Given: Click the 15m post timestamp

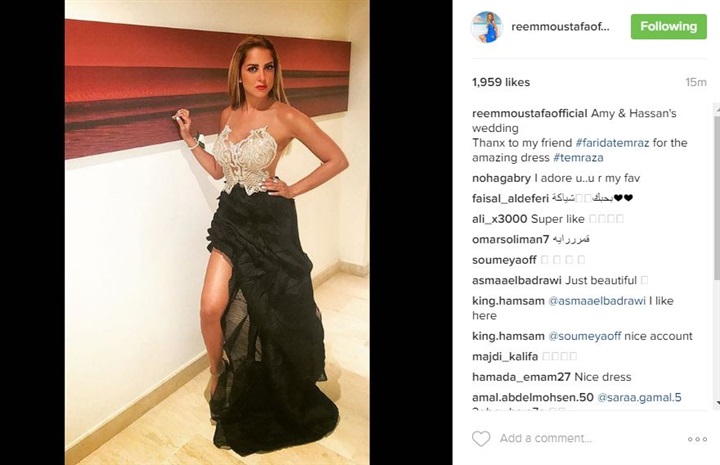Looking at the screenshot, I should coord(696,82).
